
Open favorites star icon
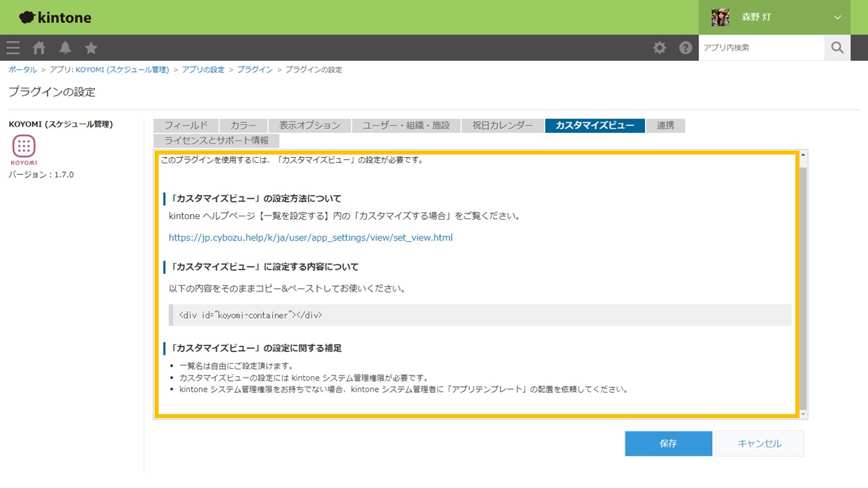[91, 47]
